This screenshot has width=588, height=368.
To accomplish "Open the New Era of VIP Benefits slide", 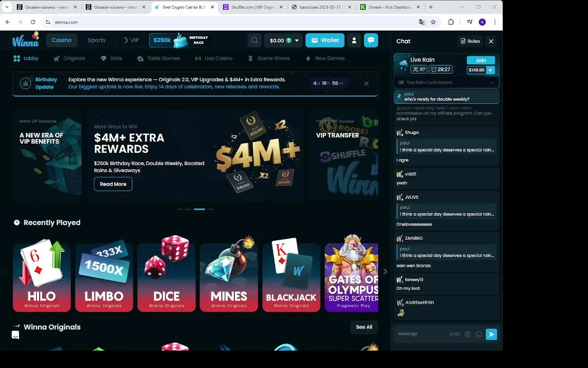I will [x=47, y=156].
